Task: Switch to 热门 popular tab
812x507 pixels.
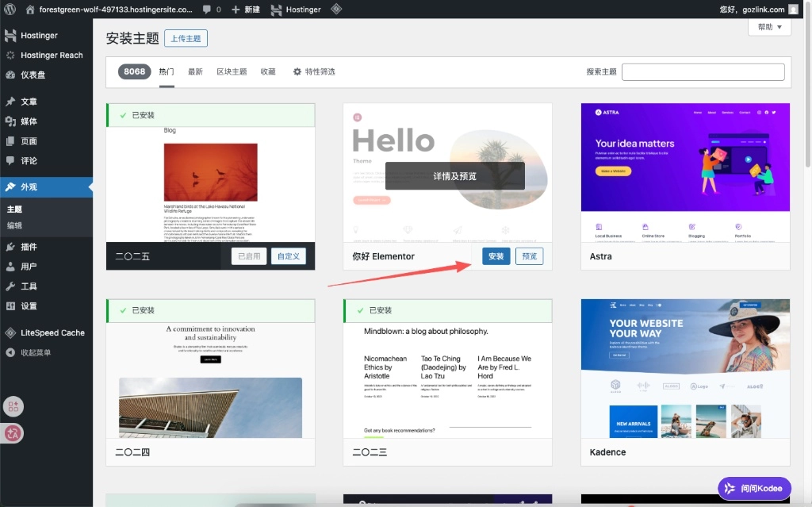Action: (x=167, y=71)
